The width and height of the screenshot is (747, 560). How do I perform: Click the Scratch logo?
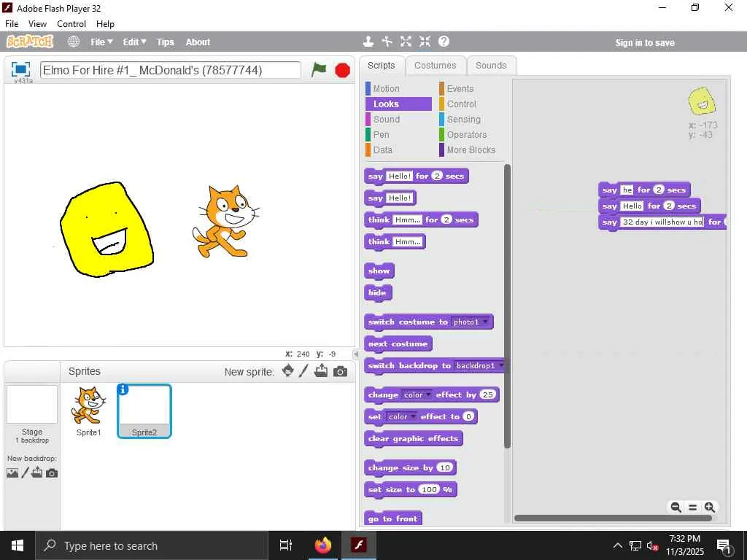point(30,42)
